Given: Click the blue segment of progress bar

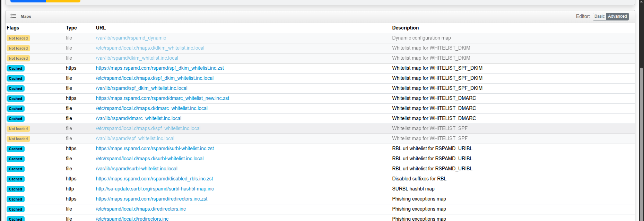Looking at the screenshot, I should 28,1.
